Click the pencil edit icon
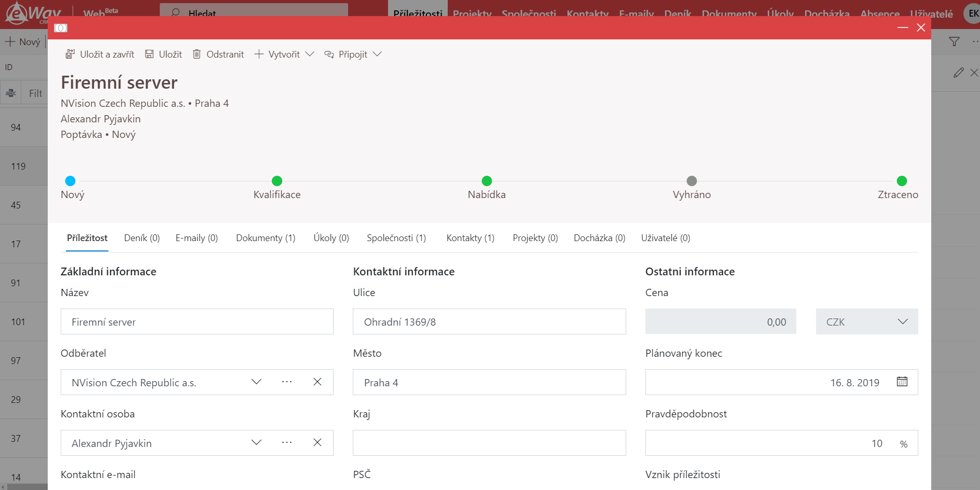980x490 pixels. pyautogui.click(x=958, y=73)
